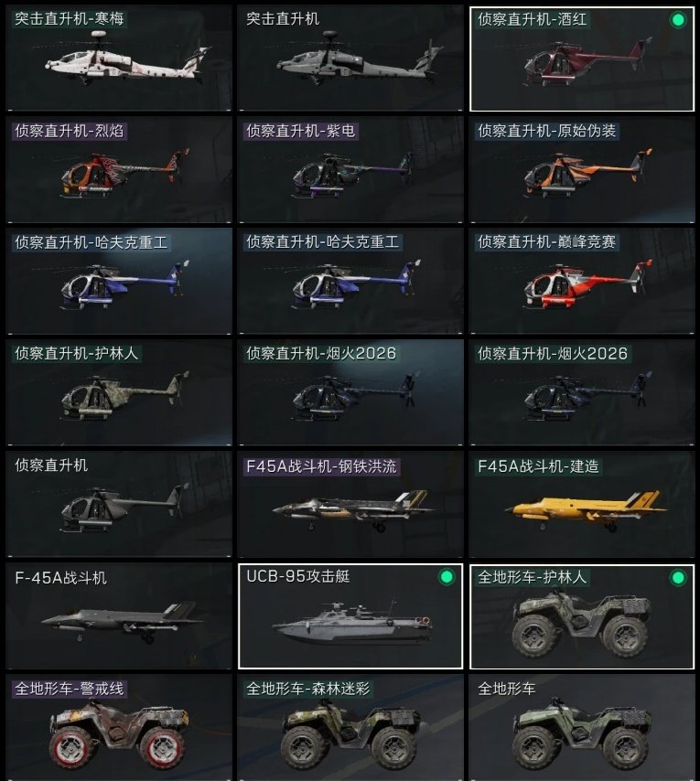Pick the 全地形车-森林迷彩 ATV skin
The image size is (700, 781).
(350, 728)
